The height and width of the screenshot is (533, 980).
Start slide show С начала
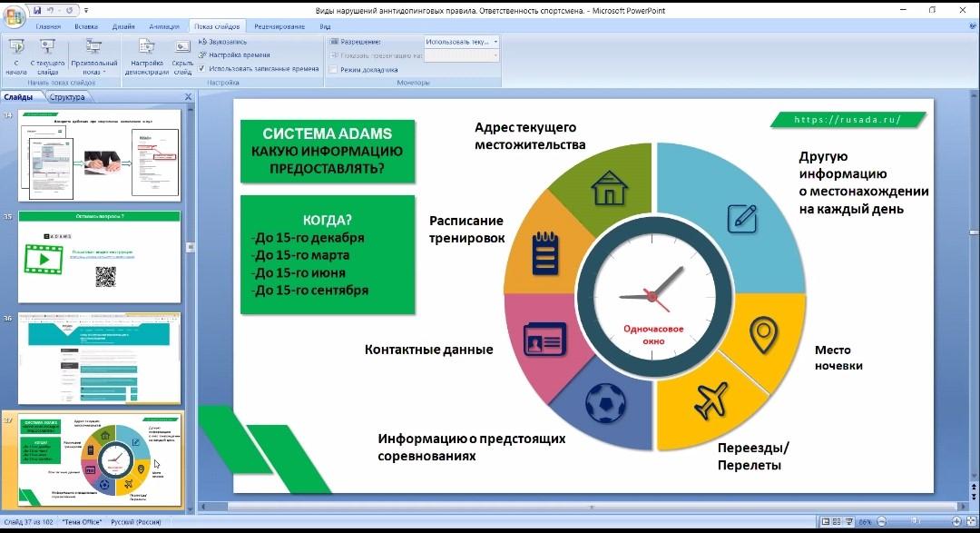[x=16, y=57]
